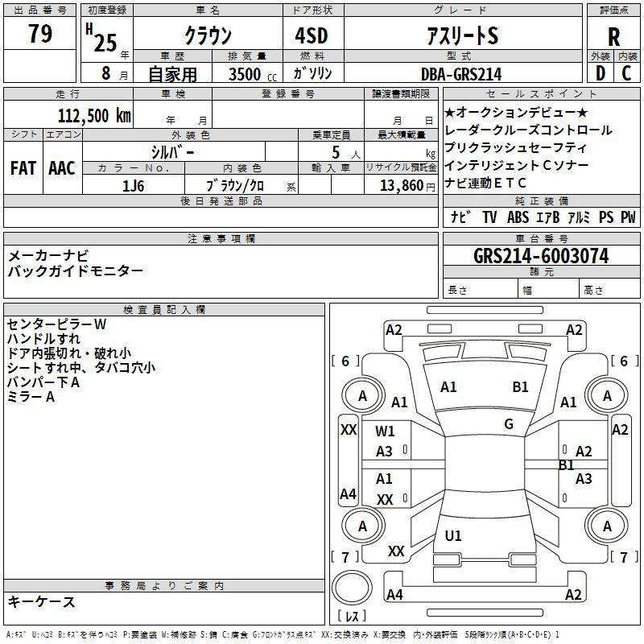Click the W1 door repair mark
This screenshot has width=644, height=644.
tap(385, 431)
